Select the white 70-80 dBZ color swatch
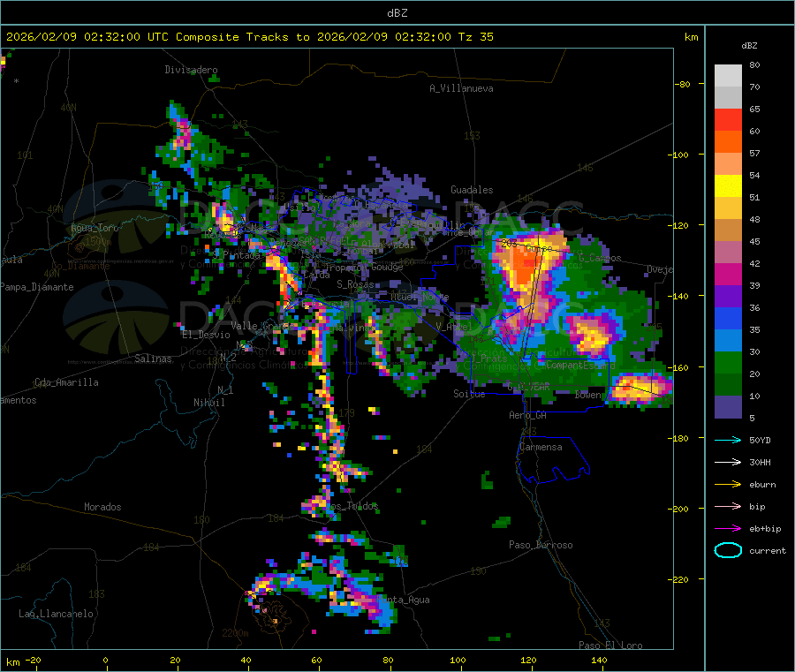Viewport: 795px width, 672px height. tap(728, 76)
